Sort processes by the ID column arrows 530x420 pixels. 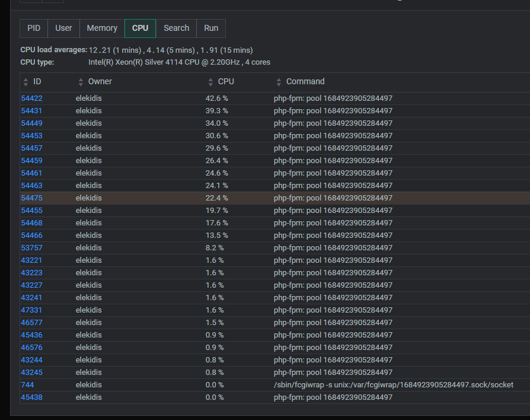(x=25, y=82)
